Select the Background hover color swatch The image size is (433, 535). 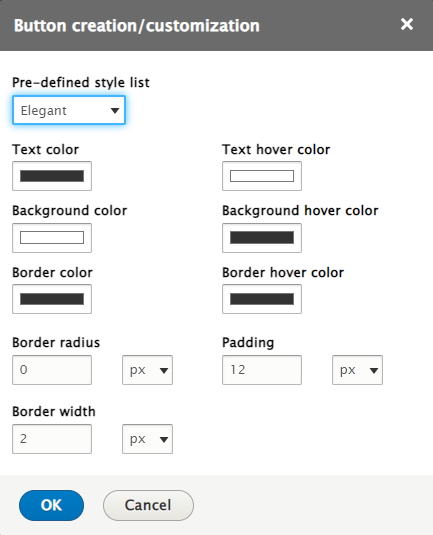[x=262, y=238]
